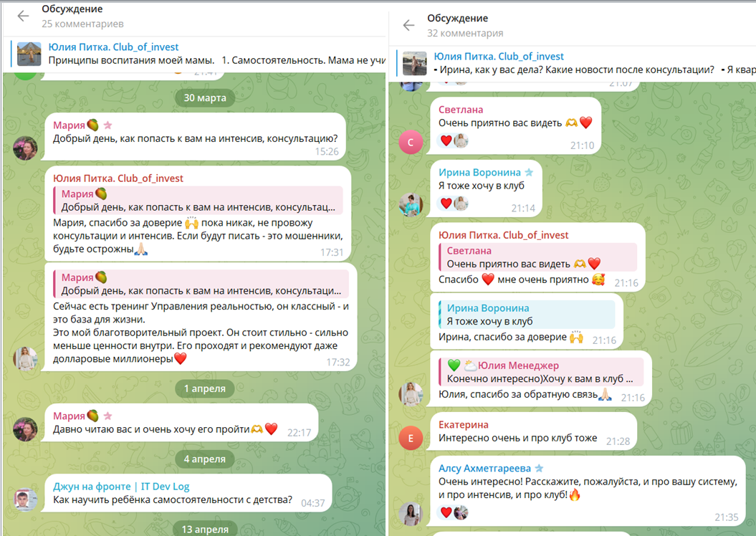Click the 30 марта date badge
756x536 pixels.
pos(205,98)
